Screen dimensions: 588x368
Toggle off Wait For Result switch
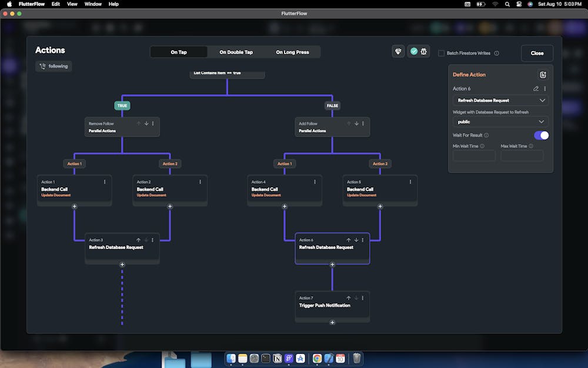point(541,135)
